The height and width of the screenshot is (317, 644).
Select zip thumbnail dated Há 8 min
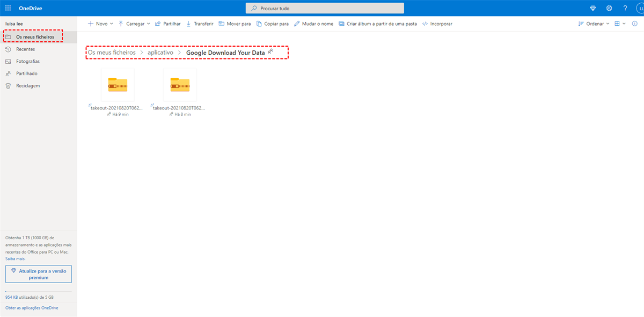180,84
